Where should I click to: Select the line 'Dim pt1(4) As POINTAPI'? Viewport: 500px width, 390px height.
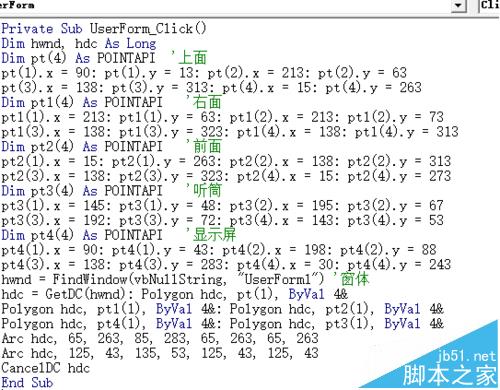[x=82, y=102]
